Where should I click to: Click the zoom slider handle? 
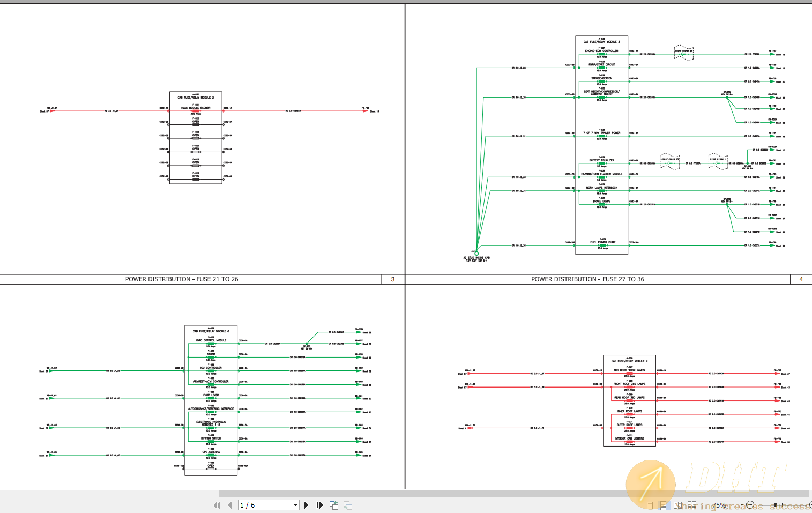tap(776, 505)
